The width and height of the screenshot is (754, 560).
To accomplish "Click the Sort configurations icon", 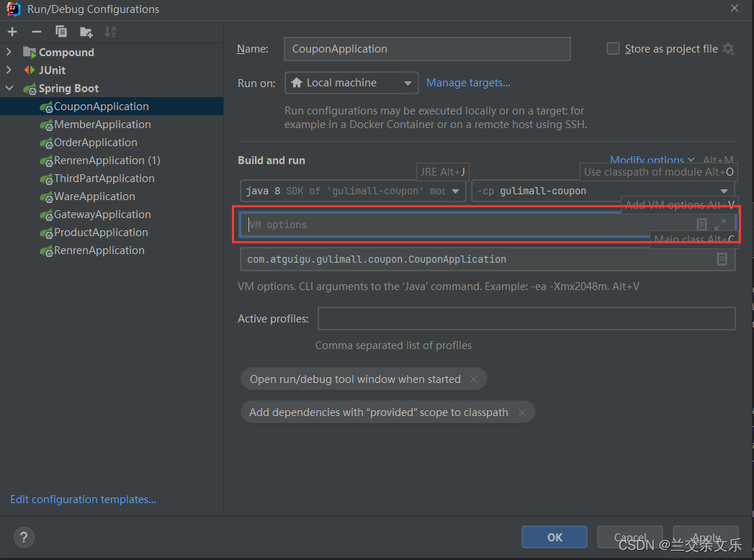I will [110, 32].
